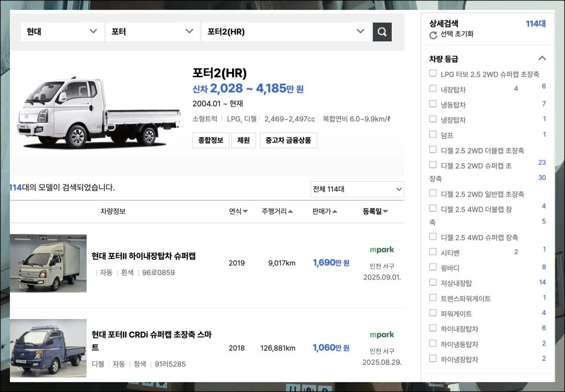Check 디젤 2.5 4WD 슈퍼캡 장축
The height and width of the screenshot is (392, 565).
[x=433, y=237]
